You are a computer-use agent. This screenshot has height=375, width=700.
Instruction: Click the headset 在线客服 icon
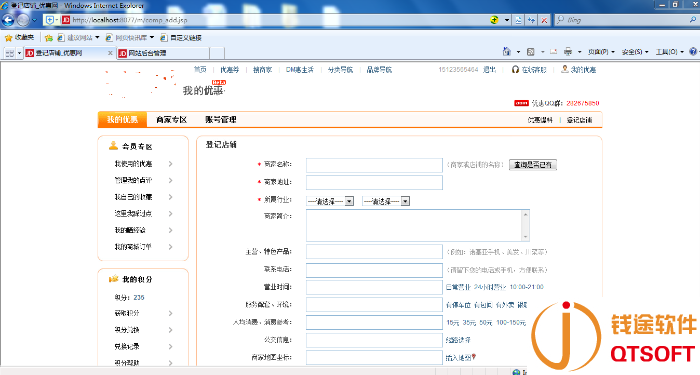(515, 70)
